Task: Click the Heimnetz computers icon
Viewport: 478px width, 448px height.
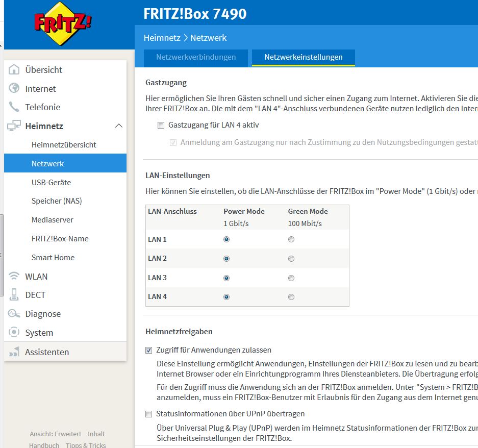Action: [x=14, y=126]
